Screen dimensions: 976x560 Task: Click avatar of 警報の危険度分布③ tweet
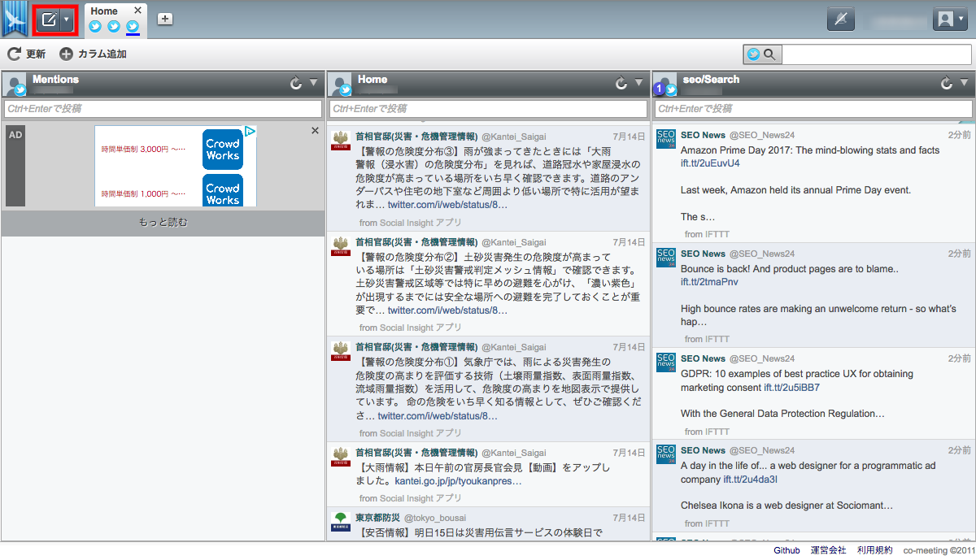pyautogui.click(x=341, y=141)
